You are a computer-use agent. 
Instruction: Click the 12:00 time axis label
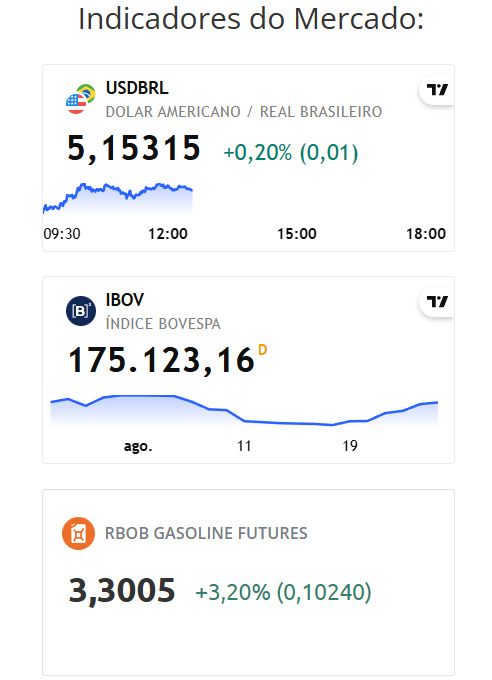coord(168,234)
